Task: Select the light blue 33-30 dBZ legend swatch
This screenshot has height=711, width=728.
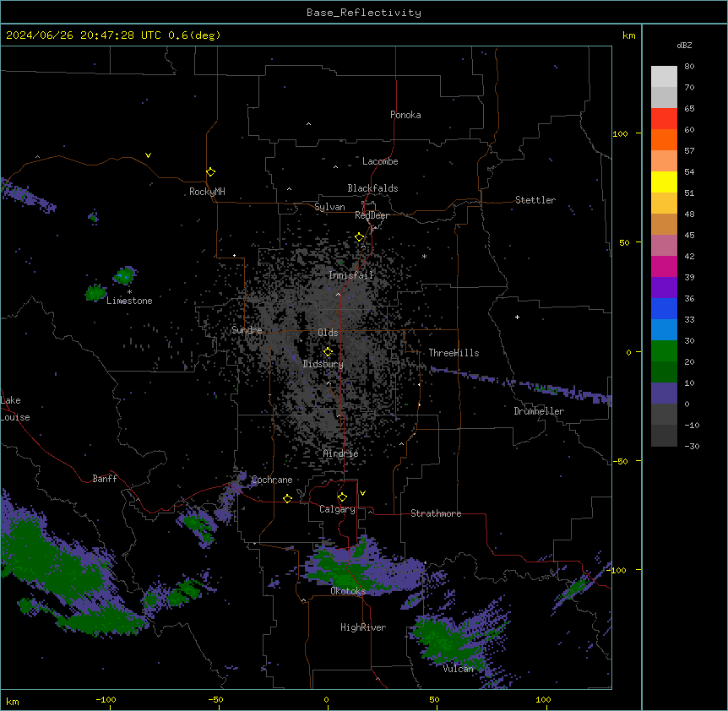Action: 664,329
